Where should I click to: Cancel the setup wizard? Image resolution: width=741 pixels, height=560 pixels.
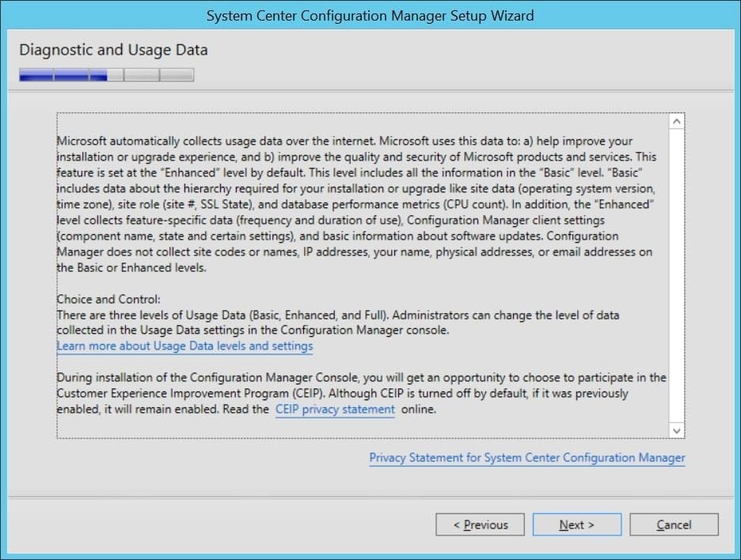[x=674, y=524]
